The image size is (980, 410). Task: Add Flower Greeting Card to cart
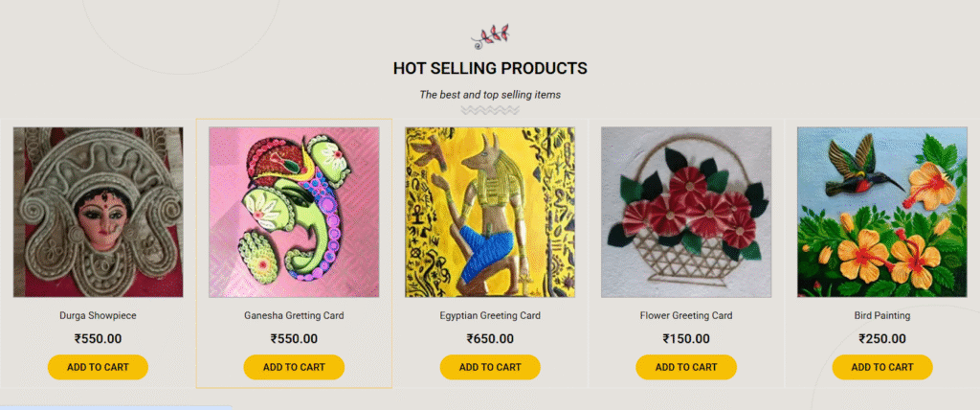[686, 367]
